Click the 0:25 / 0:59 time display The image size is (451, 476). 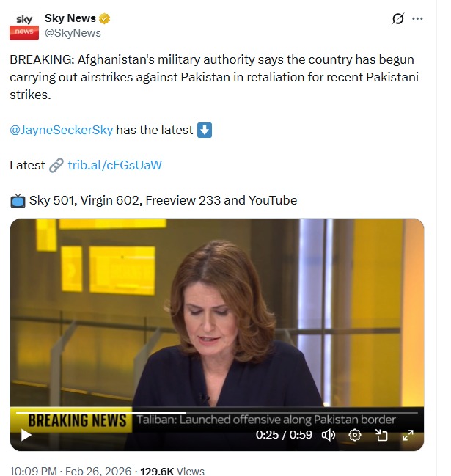click(x=284, y=435)
